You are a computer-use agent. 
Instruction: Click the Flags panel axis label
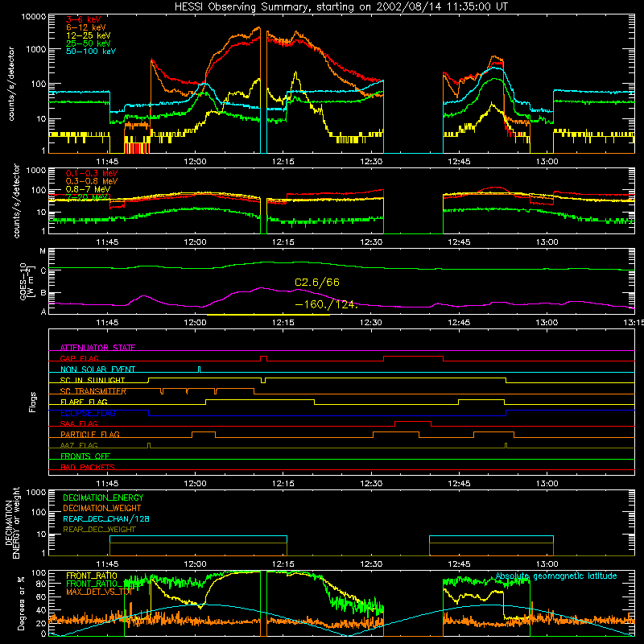33,402
